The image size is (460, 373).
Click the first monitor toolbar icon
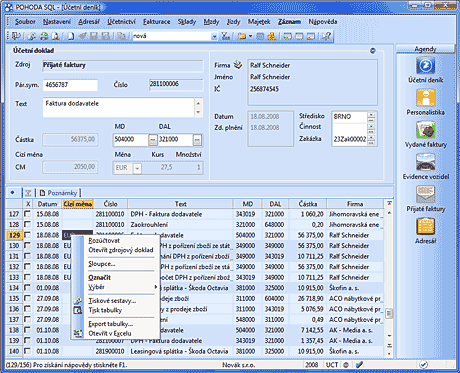[287, 36]
